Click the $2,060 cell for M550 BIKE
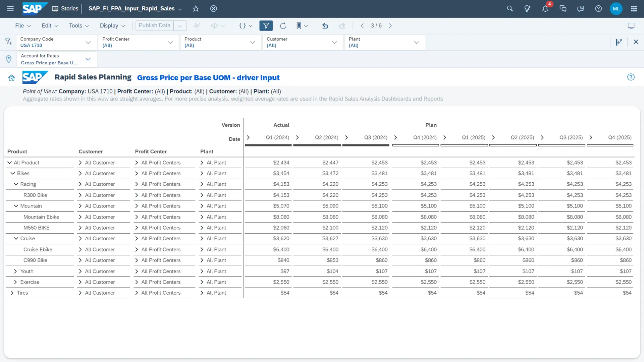644x362 pixels. 281,228
